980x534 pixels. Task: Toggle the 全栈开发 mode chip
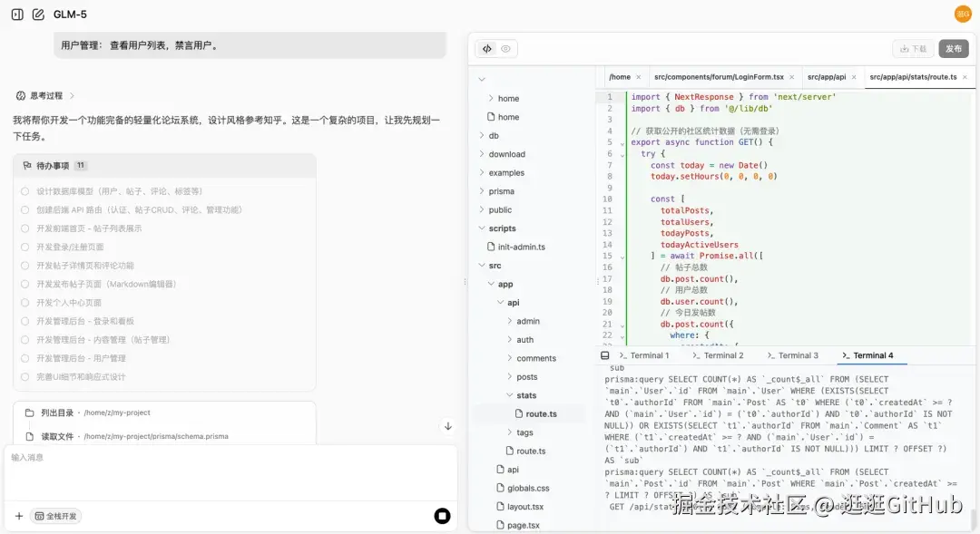coord(55,516)
